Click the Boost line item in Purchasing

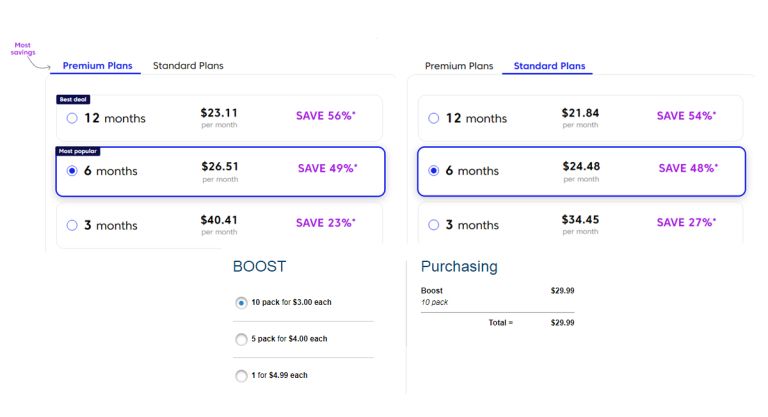pyautogui.click(x=497, y=296)
